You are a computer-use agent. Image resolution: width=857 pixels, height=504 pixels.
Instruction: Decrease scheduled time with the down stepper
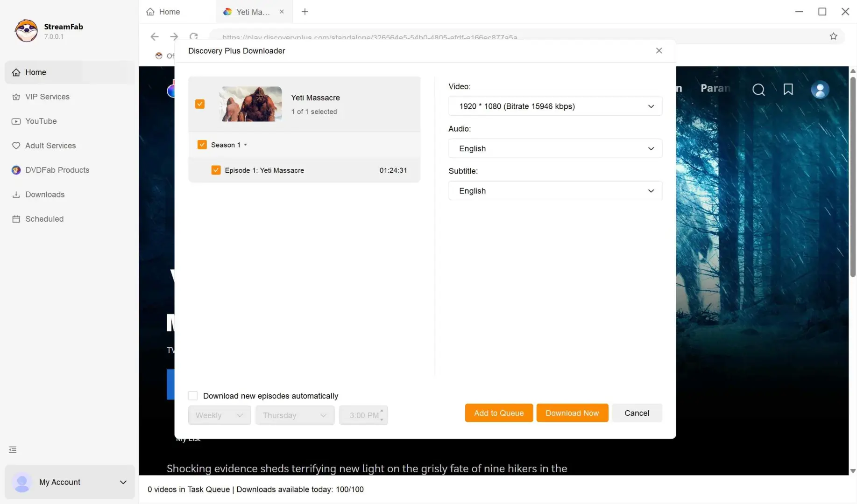tap(382, 420)
